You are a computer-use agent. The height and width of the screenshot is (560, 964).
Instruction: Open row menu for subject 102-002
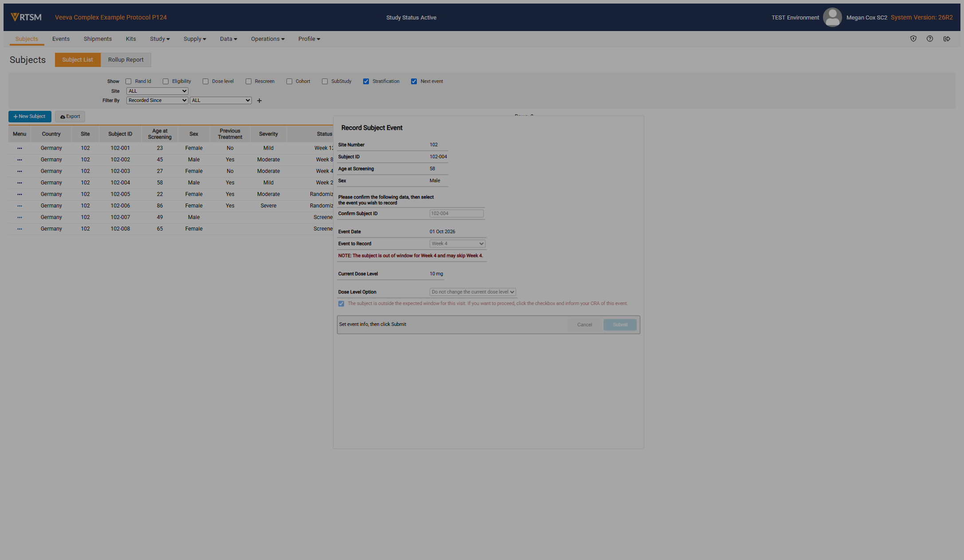20,160
